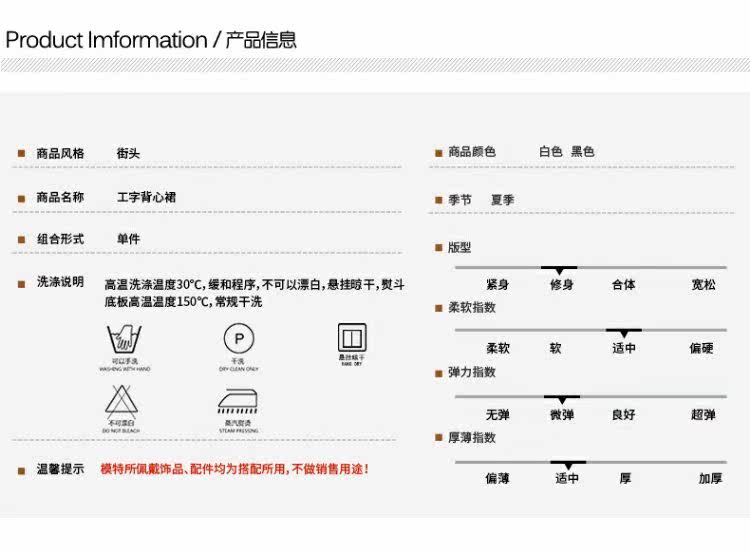Image resolution: width=750 pixels, height=553 pixels.
Task: Click the 街头 style value
Action: tap(128, 153)
